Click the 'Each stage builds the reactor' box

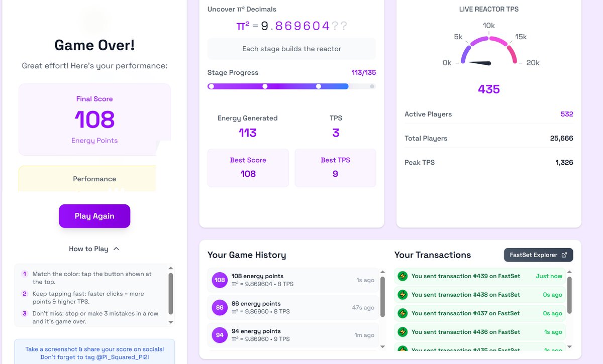tap(291, 49)
